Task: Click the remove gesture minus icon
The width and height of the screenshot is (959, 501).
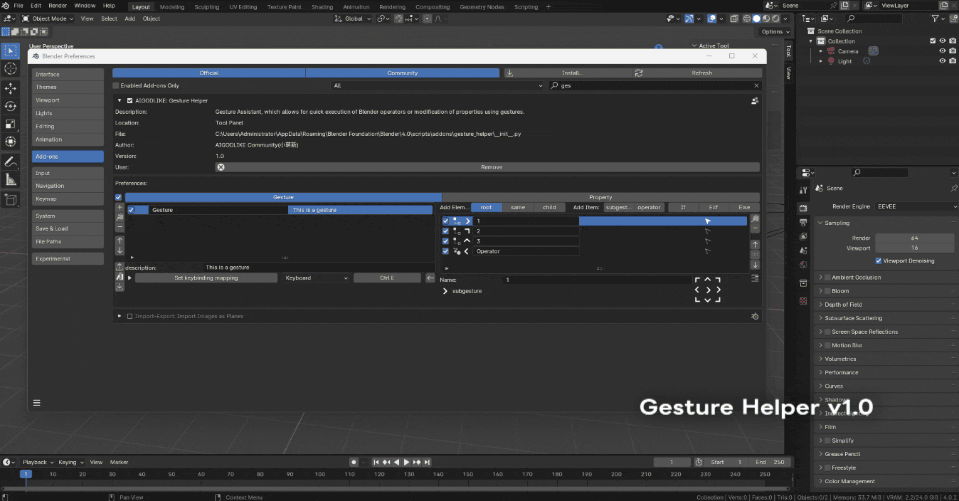Action: [120, 226]
